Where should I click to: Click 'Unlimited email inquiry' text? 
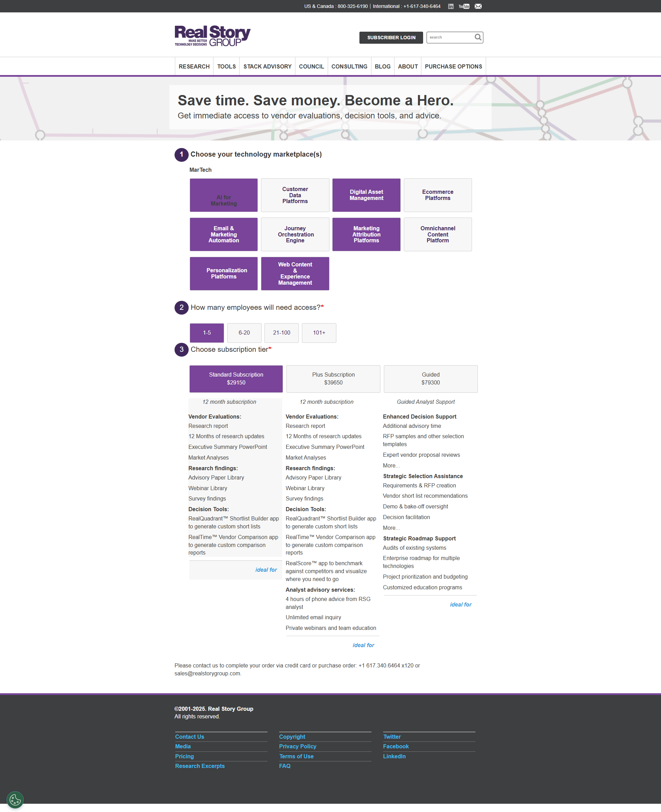pyautogui.click(x=313, y=617)
